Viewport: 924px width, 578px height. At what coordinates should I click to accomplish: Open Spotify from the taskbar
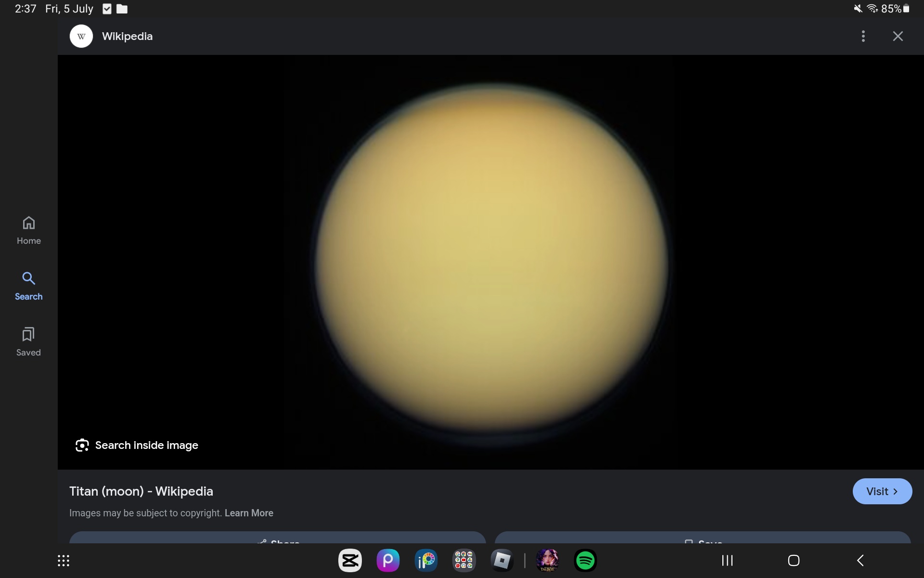coord(585,561)
